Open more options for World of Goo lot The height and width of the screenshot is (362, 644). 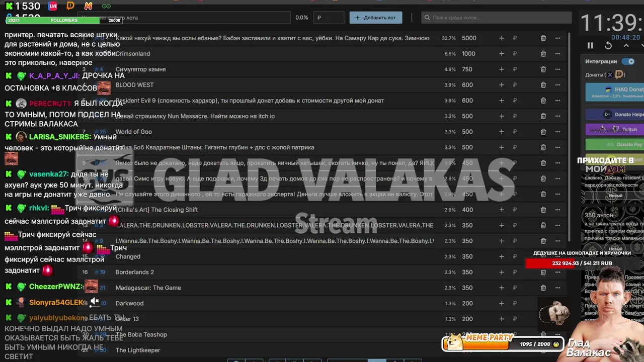[x=557, y=132]
